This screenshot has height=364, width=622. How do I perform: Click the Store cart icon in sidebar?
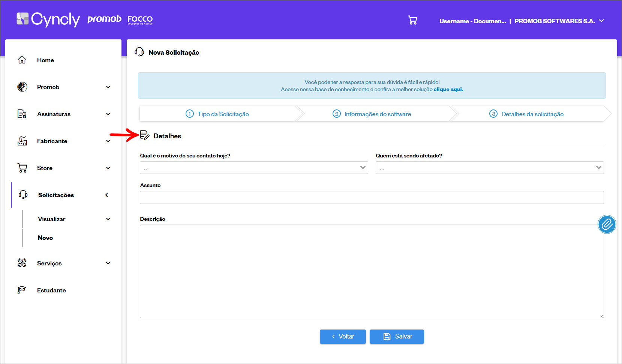point(22,168)
